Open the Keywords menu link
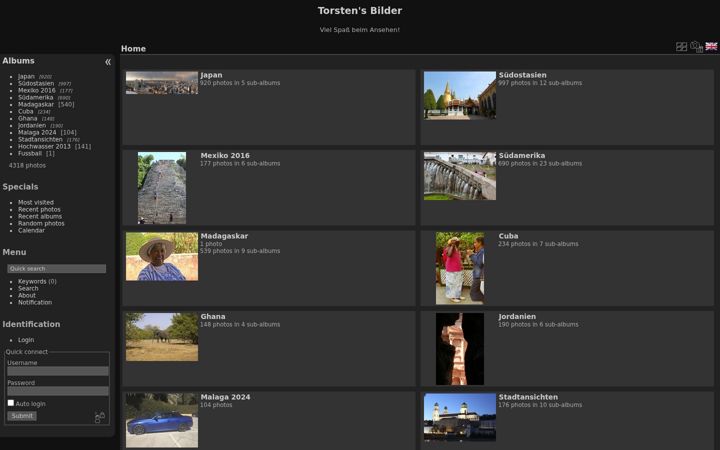The width and height of the screenshot is (720, 450). click(32, 281)
